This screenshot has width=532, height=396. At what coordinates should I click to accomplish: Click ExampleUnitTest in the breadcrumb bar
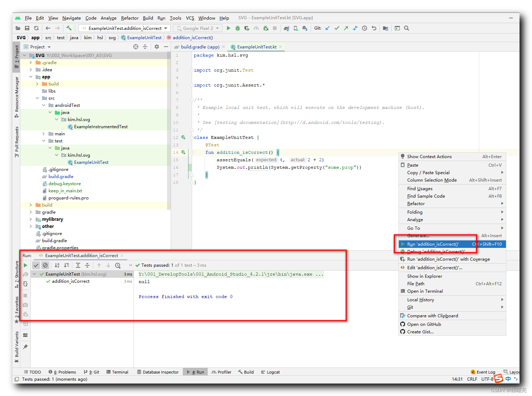click(141, 38)
